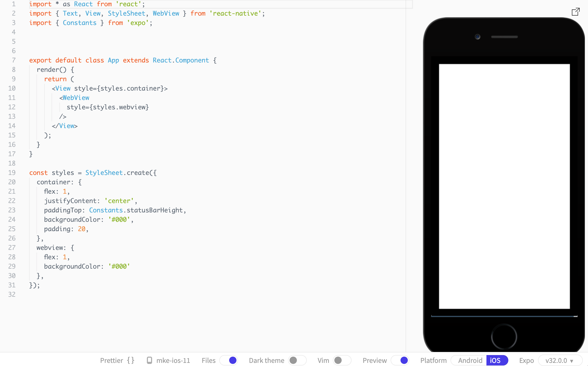588x366 pixels.
Task: Disable the Preview toggle
Action: (400, 360)
